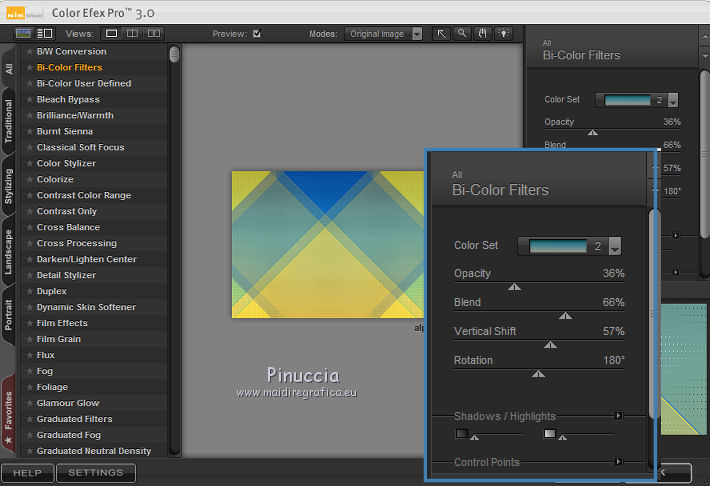The width and height of the screenshot is (710, 486).
Task: Activate the zoom magnifier tool
Action: 462,33
